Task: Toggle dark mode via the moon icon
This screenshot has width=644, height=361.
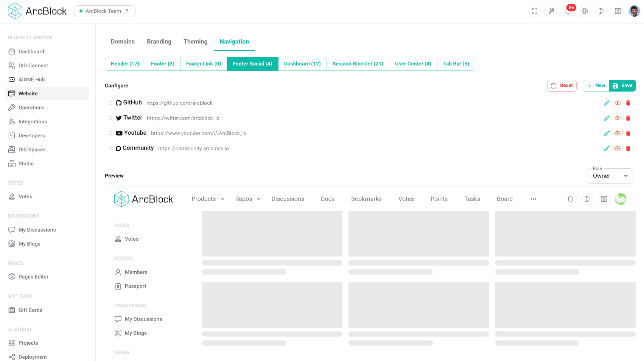Action: (x=601, y=11)
